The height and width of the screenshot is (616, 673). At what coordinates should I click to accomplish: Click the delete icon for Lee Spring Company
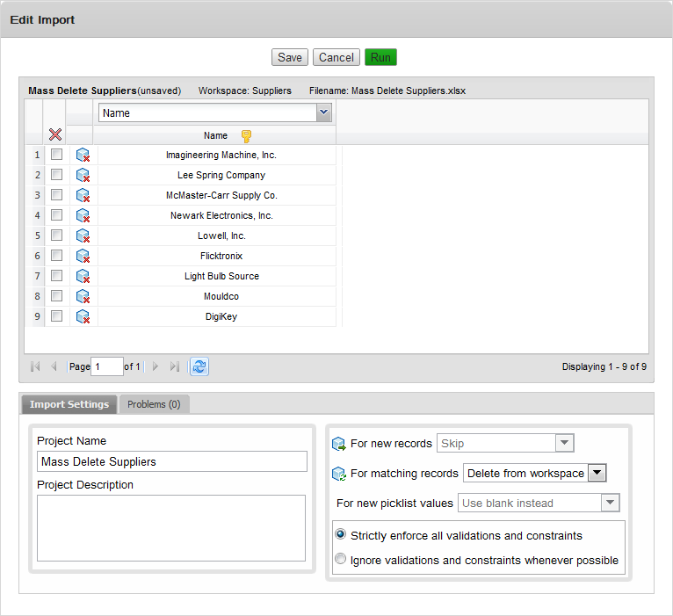(83, 175)
